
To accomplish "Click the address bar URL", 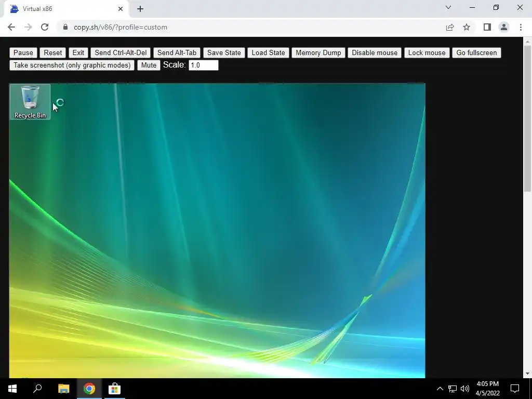I will (121, 27).
